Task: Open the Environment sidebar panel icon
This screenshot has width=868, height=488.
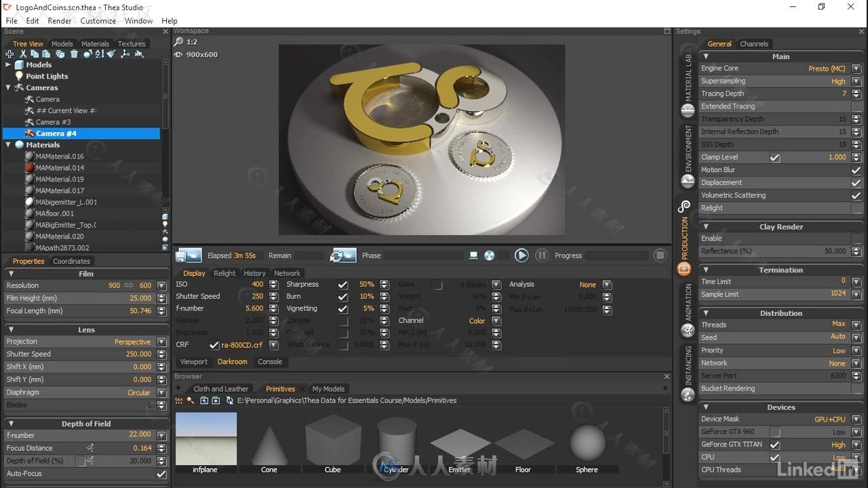Action: click(x=688, y=181)
